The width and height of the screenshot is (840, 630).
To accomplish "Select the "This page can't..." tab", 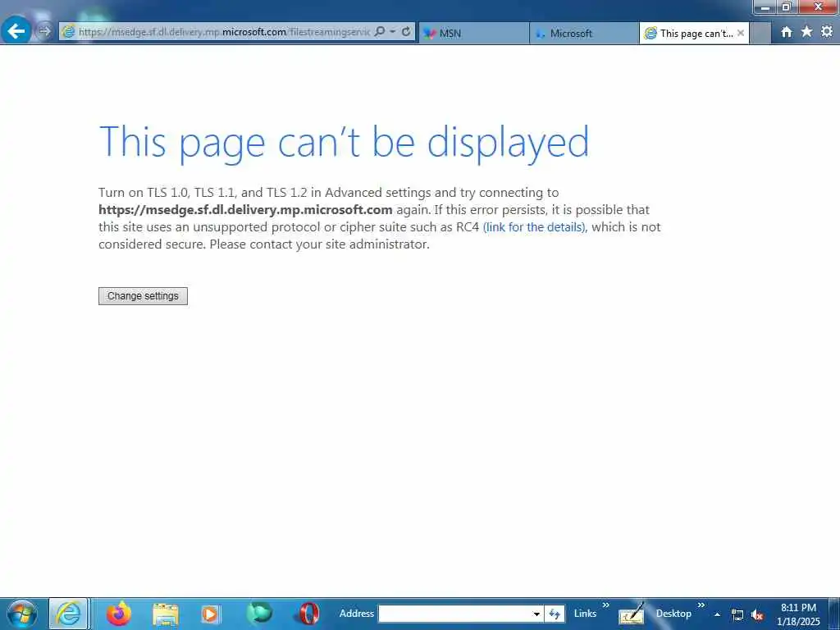I will 694,33.
